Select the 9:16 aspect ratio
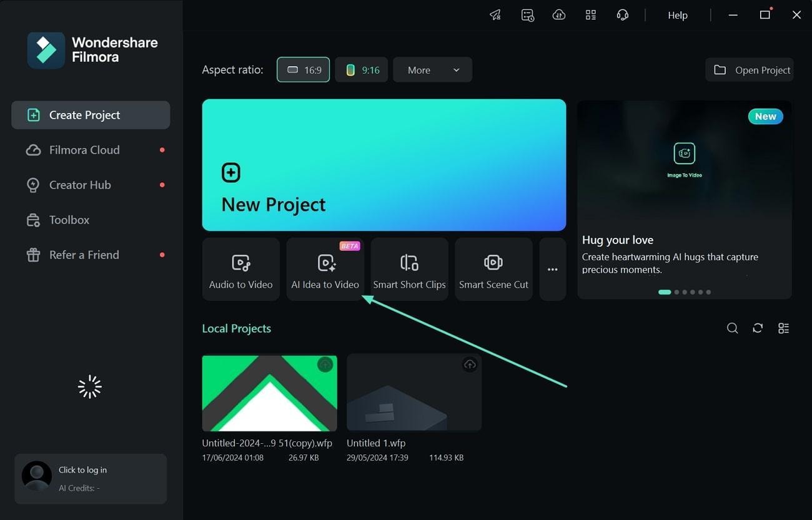This screenshot has height=520, width=812. (x=362, y=70)
